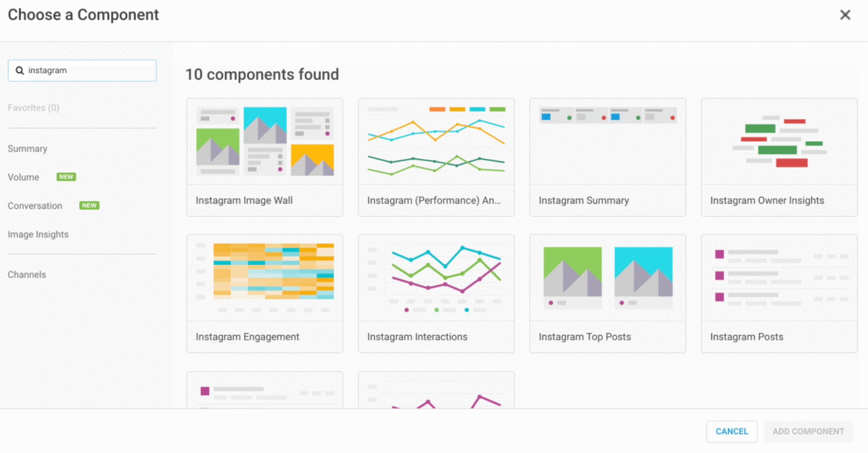The width and height of the screenshot is (868, 453).
Task: Open the Volume category
Action: (x=23, y=177)
